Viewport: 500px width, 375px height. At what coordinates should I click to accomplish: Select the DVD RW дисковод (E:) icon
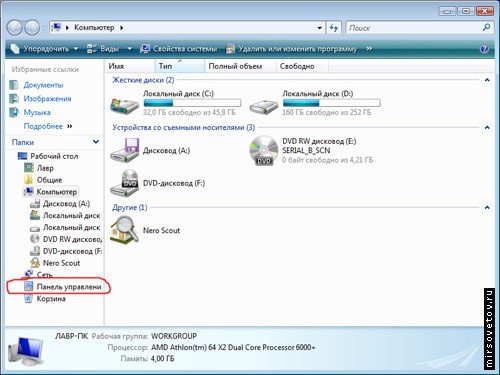tap(264, 150)
